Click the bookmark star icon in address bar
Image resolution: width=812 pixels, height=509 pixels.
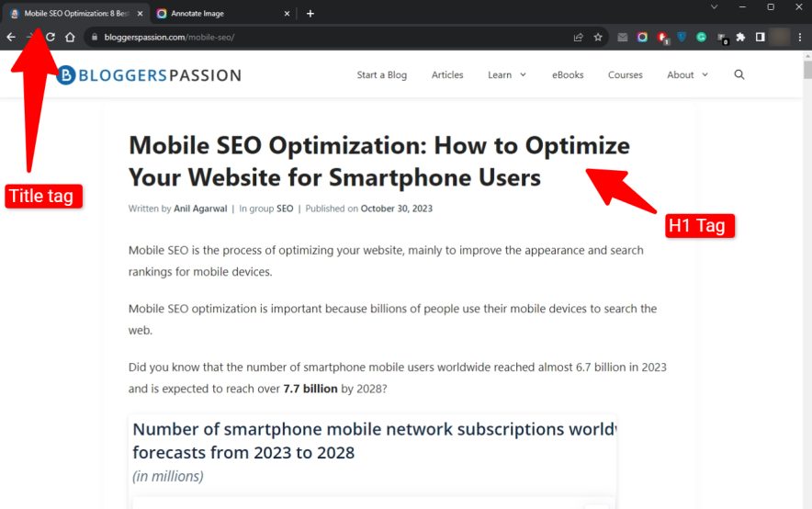click(x=598, y=38)
